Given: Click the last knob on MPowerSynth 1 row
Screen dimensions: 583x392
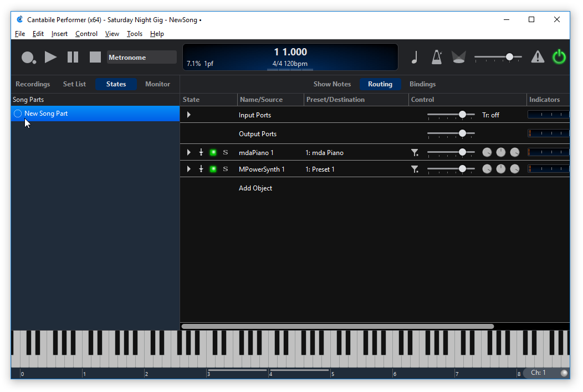Looking at the screenshot, I should 515,169.
